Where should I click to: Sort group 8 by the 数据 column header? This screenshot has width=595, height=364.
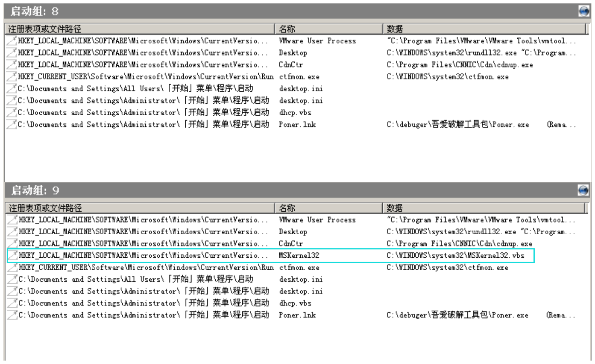484,29
